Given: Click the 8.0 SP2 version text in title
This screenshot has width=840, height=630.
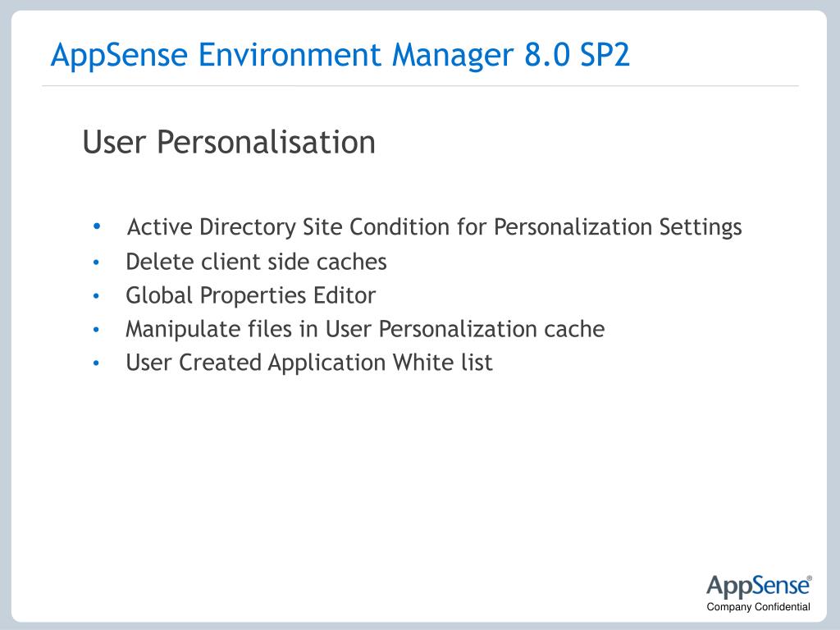Looking at the screenshot, I should tap(577, 55).
